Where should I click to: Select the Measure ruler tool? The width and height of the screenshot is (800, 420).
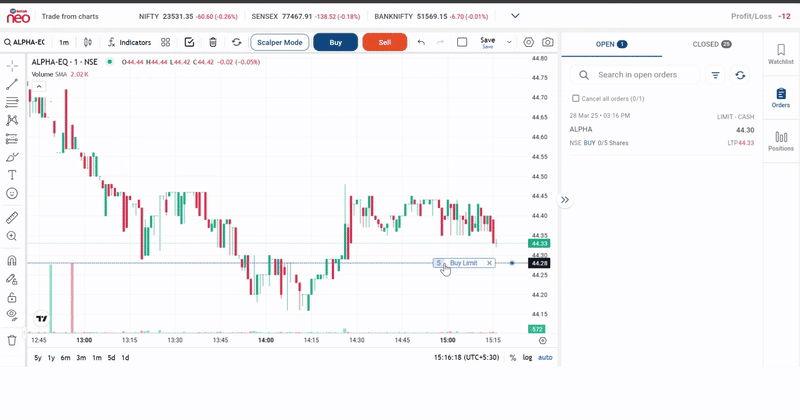(x=12, y=217)
